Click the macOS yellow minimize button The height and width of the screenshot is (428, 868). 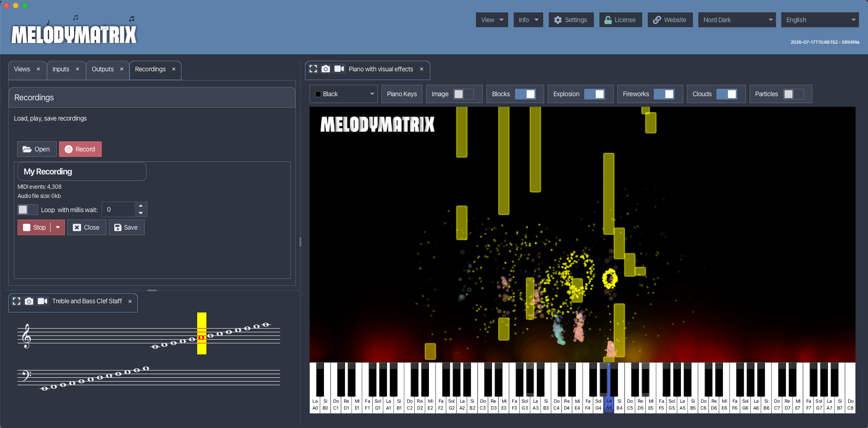[x=16, y=6]
